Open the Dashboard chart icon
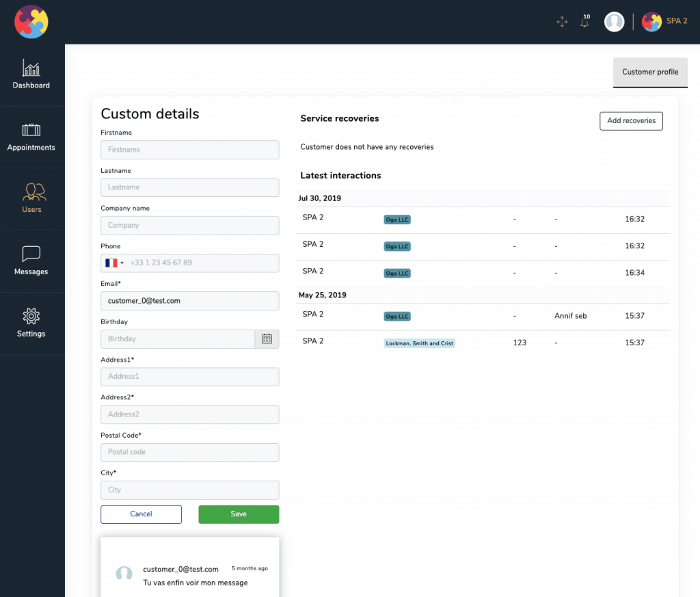 (31, 68)
